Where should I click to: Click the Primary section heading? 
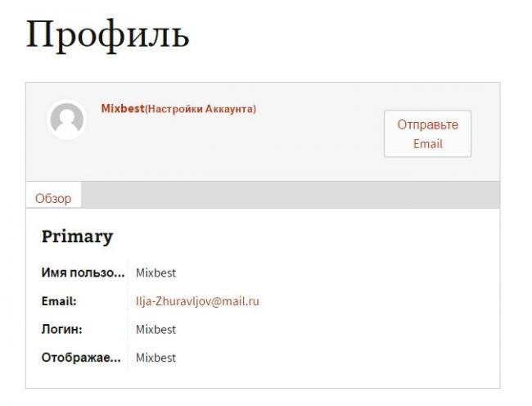coord(77,237)
